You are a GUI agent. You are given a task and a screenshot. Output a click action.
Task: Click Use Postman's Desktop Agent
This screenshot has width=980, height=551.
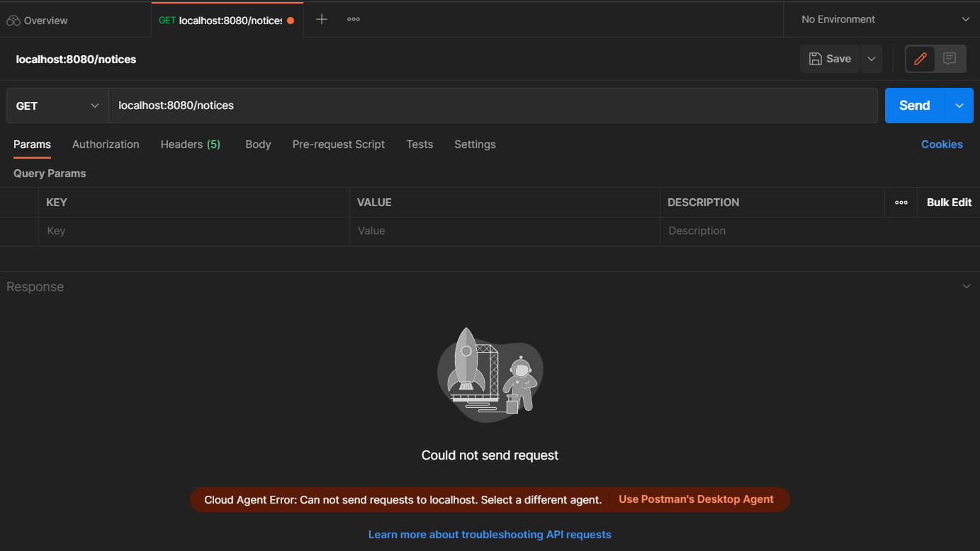pyautogui.click(x=696, y=499)
